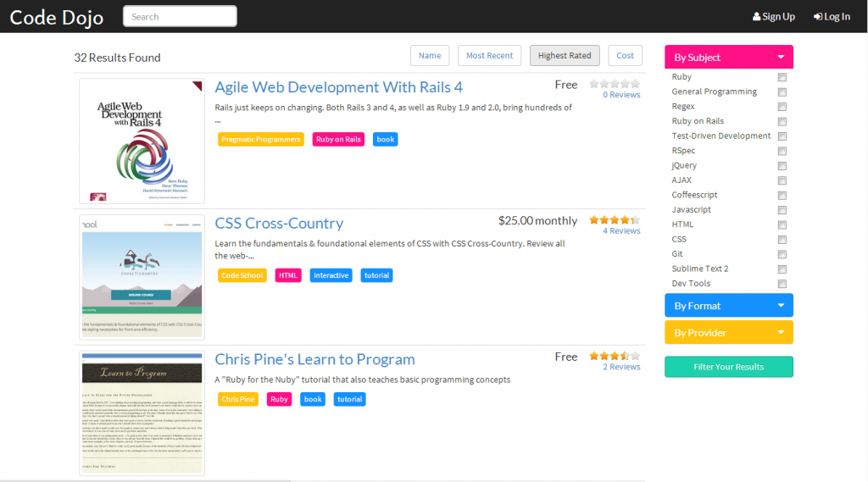Check the Ruby subject checkbox
Screen dimensions: 868x482
pos(782,77)
